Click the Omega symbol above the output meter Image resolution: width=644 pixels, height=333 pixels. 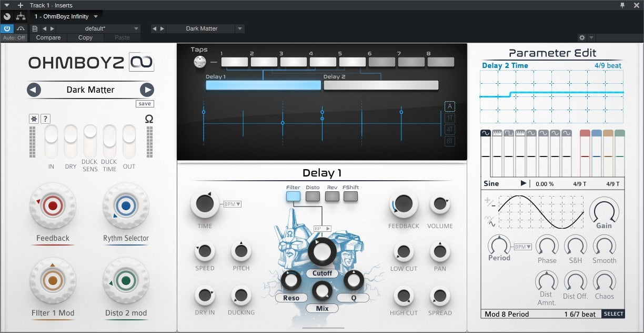149,119
